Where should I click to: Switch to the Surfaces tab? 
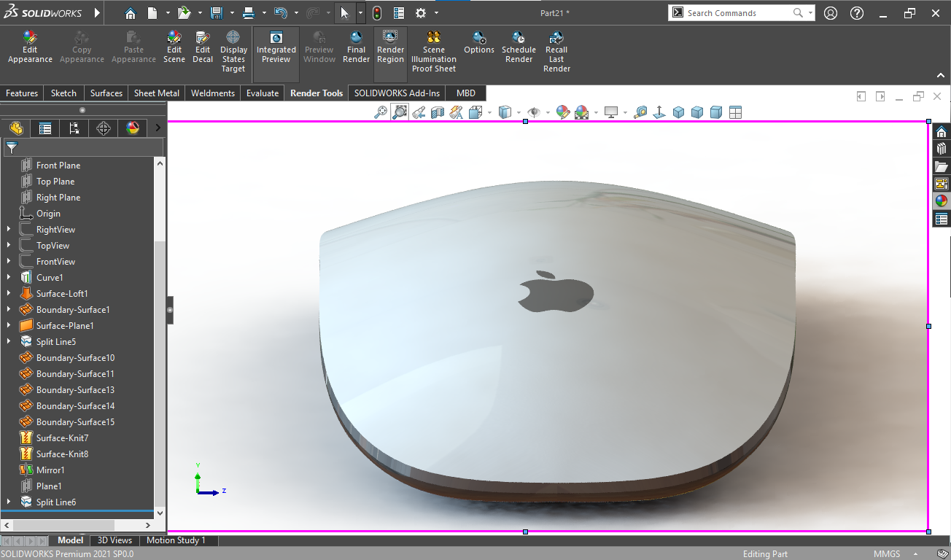106,93
